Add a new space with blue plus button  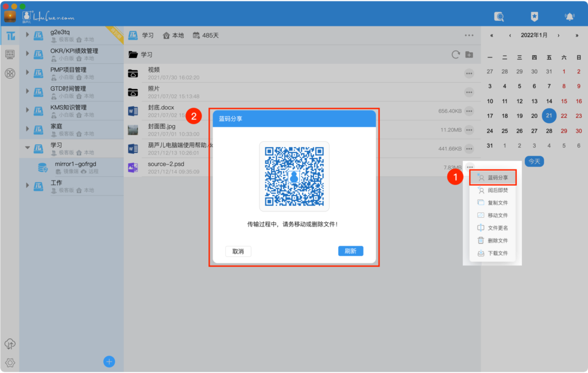point(109,362)
